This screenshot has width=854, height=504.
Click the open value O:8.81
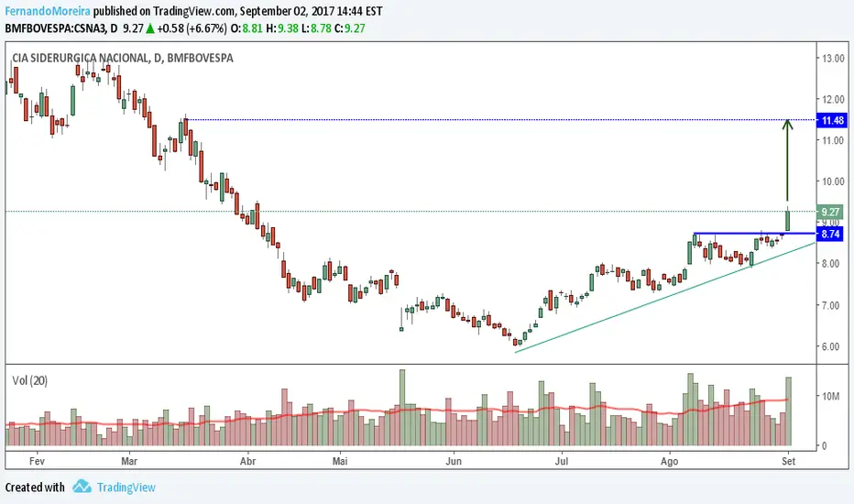pos(246,28)
